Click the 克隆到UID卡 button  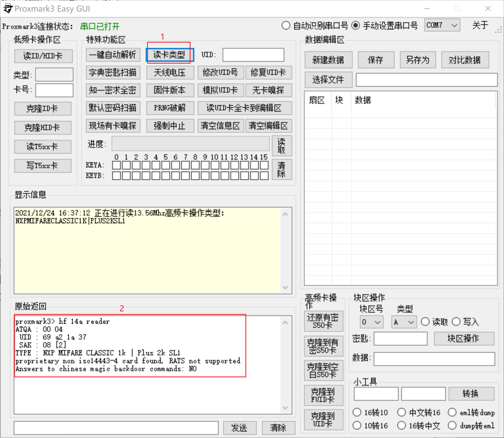[x=324, y=420]
